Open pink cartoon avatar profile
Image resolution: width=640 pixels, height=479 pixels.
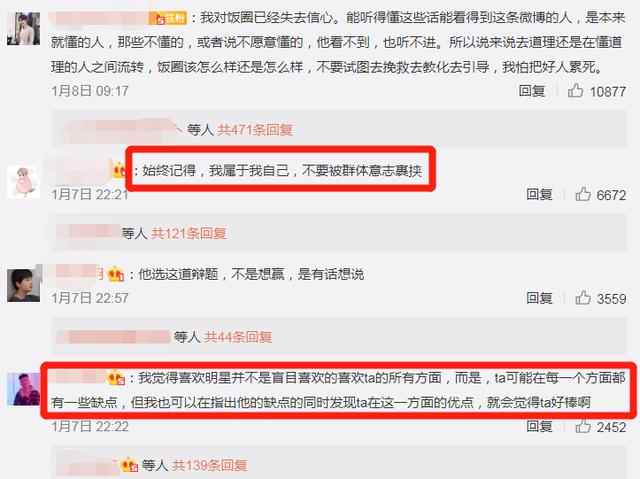(x=24, y=182)
